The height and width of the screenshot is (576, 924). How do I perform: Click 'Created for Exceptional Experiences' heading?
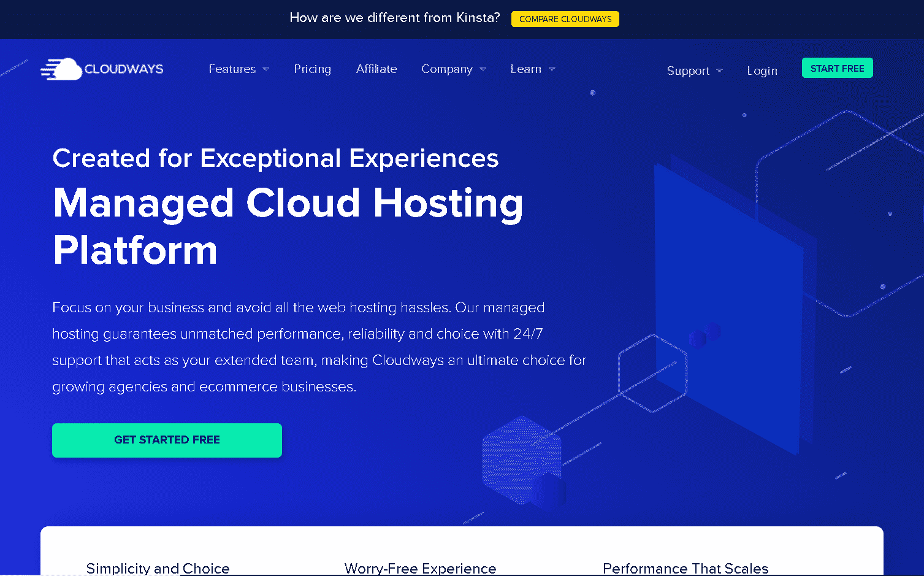[x=276, y=158]
